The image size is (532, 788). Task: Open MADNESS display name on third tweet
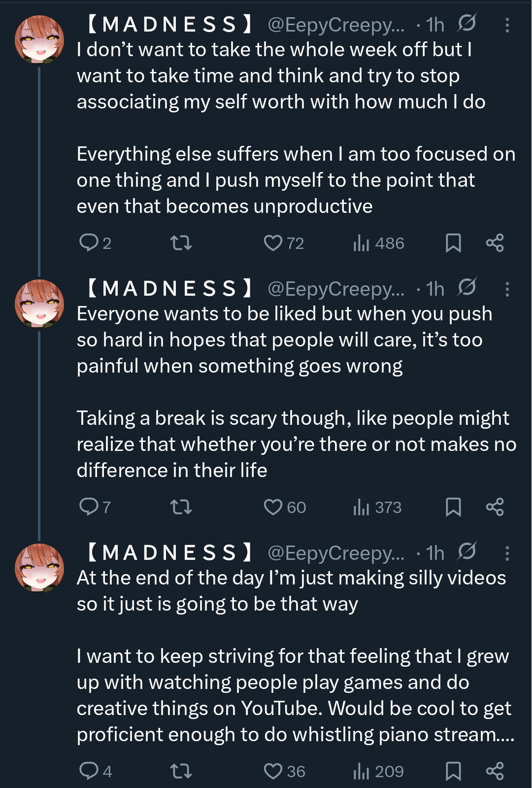pos(170,552)
